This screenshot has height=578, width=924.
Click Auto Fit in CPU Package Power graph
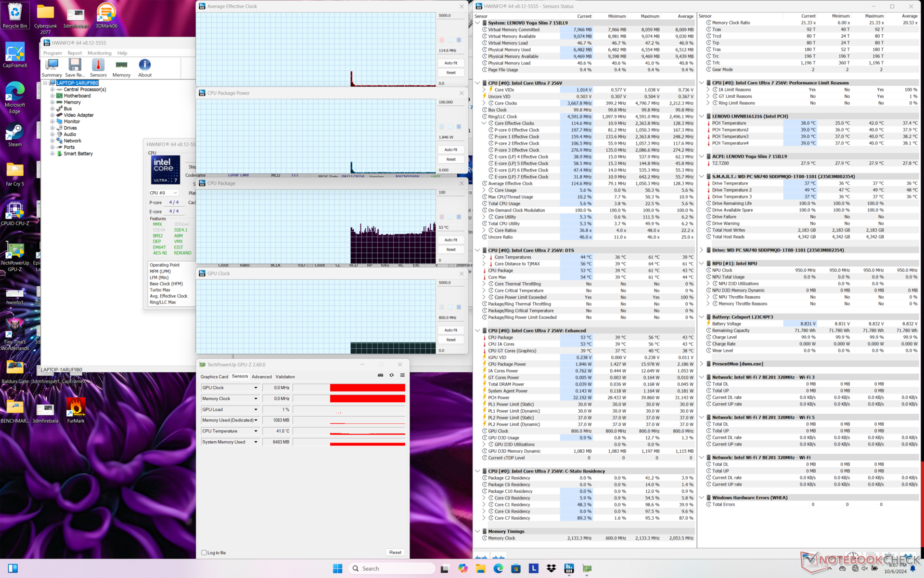(x=451, y=150)
